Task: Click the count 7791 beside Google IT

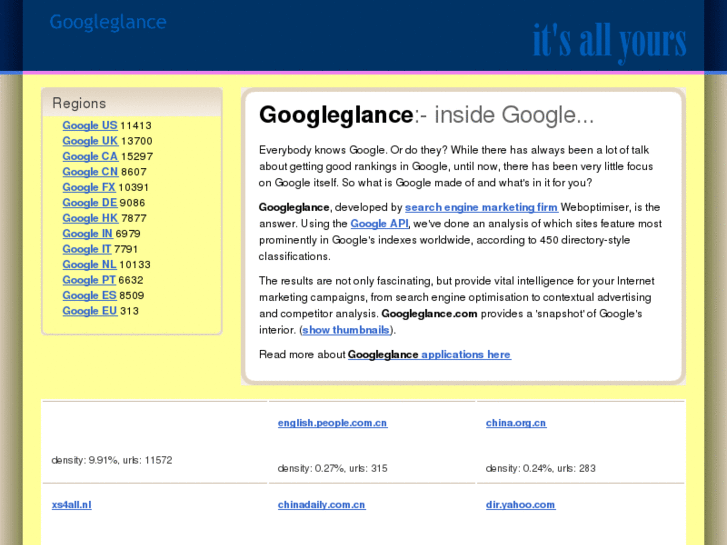Action: click(x=126, y=249)
